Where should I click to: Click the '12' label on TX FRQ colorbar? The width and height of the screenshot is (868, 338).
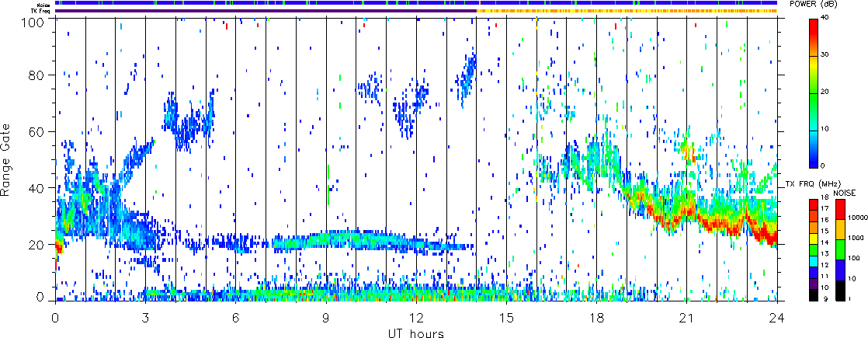point(825,265)
